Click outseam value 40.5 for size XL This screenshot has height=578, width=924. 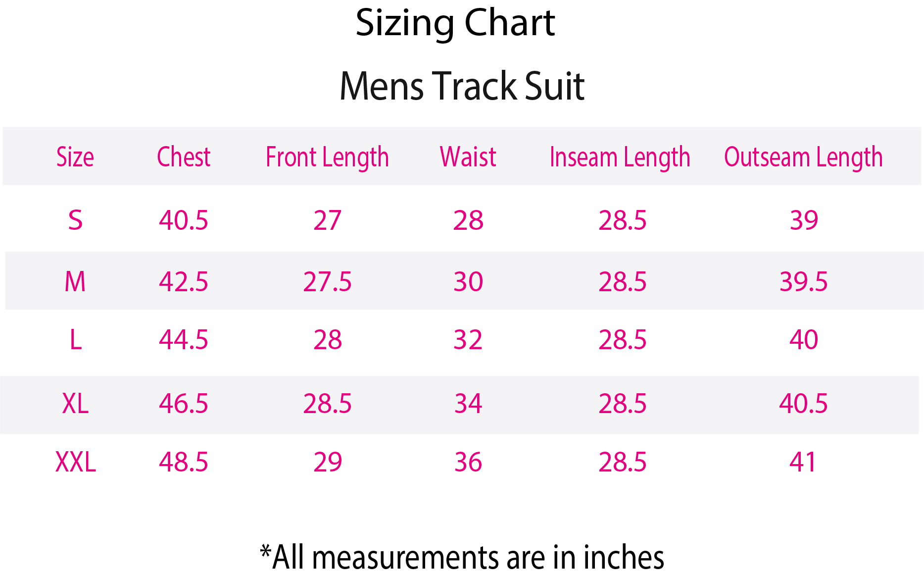tap(803, 404)
